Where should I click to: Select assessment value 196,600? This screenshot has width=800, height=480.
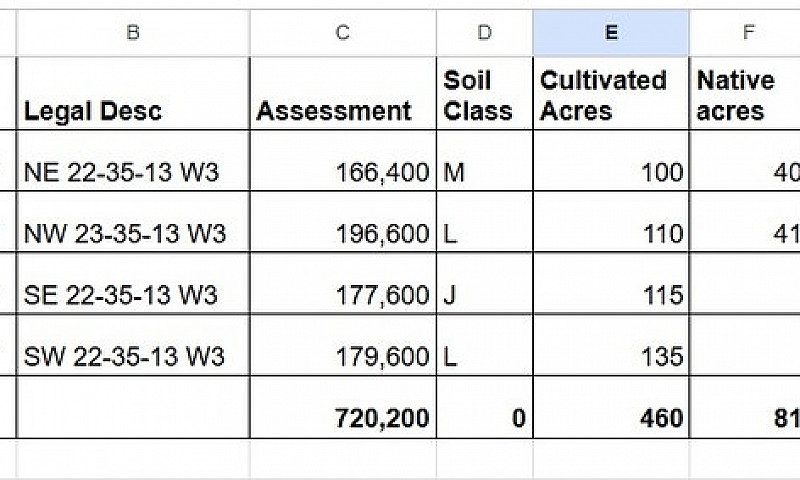click(343, 222)
